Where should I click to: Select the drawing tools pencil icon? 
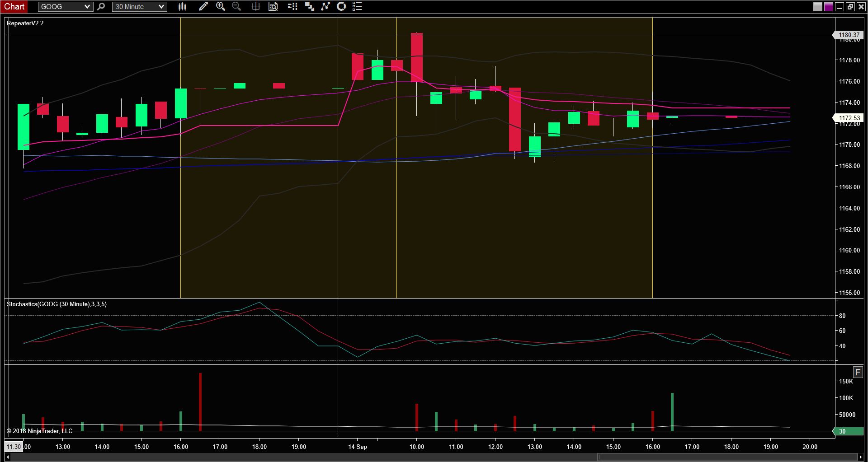203,6
